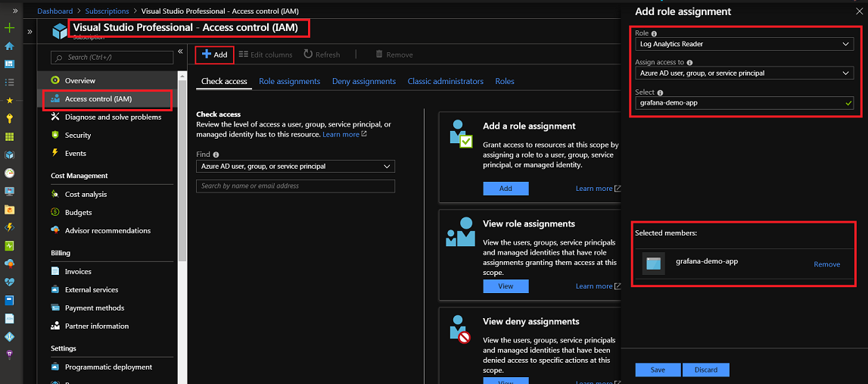Click the trash Remove toolbar item
This screenshot has height=384, width=868.
(394, 55)
